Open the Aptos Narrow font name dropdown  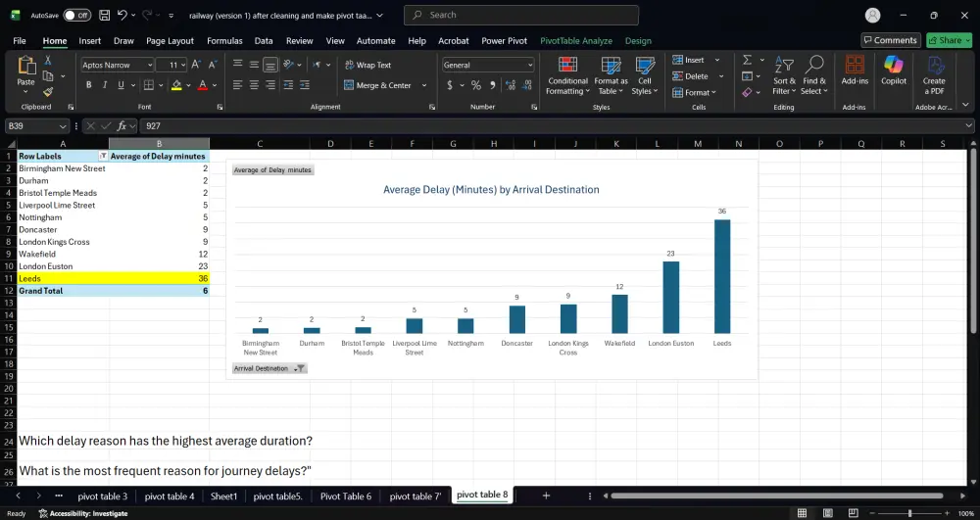coord(149,65)
